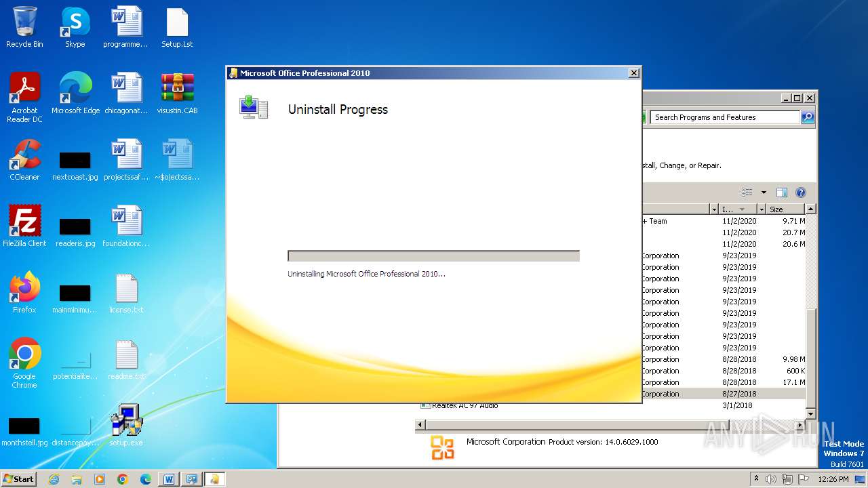Open the Chrome taskbar icon
Image resolution: width=868 pixels, height=488 pixels.
pyautogui.click(x=123, y=479)
